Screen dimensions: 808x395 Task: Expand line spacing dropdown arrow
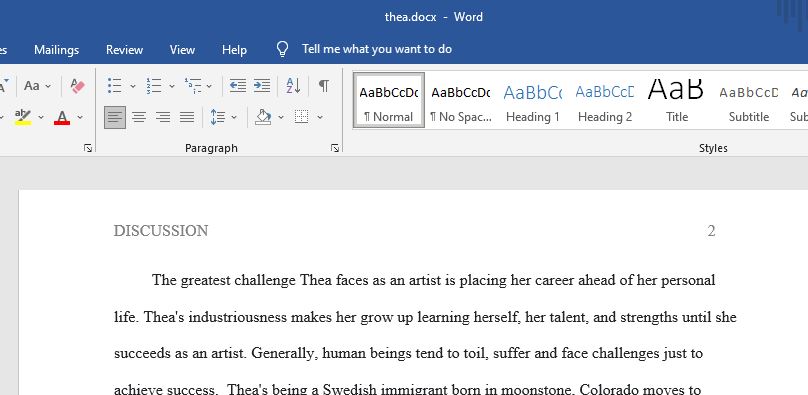point(234,117)
